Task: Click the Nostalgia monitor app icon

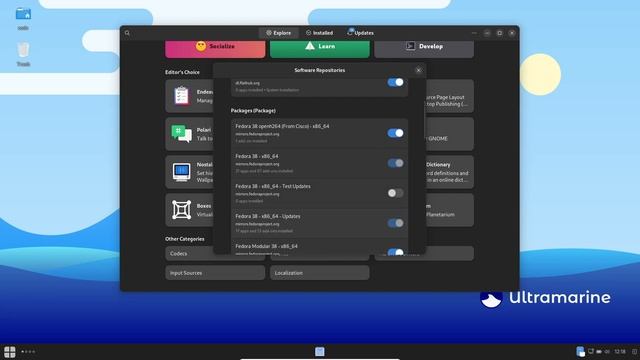Action: 182,172
